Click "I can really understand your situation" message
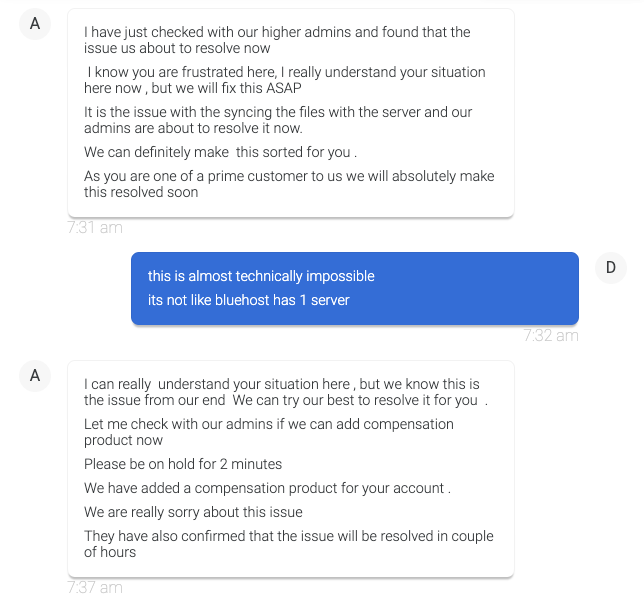Image resolution: width=644 pixels, height=602 pixels. click(282, 392)
